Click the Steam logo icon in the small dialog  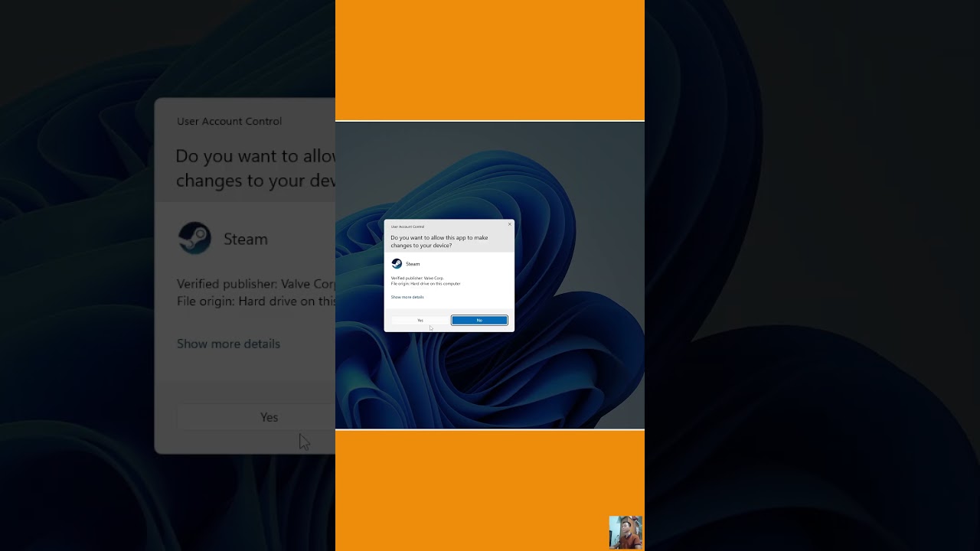[397, 263]
